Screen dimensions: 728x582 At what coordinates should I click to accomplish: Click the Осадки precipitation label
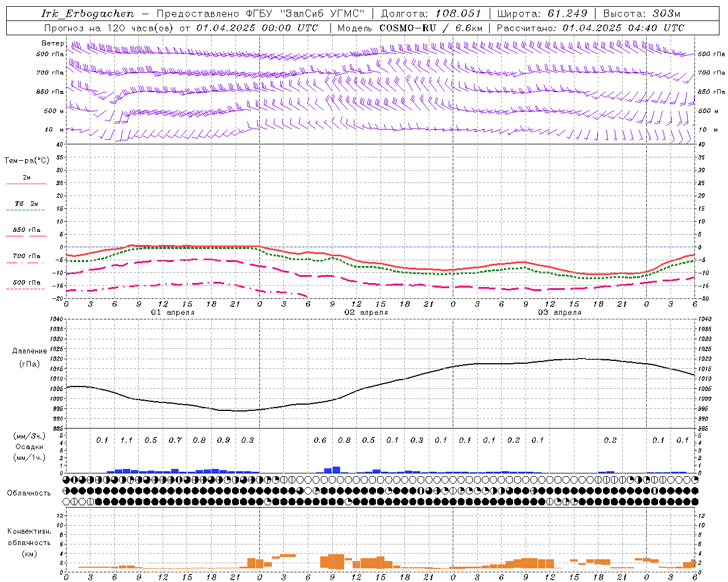click(30, 447)
